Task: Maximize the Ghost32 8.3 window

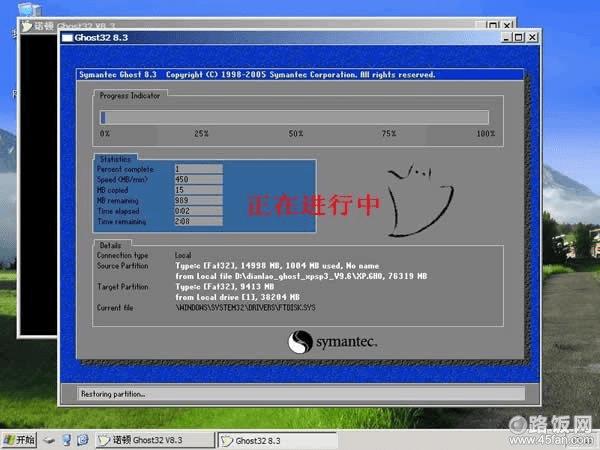Action: pyautogui.click(x=519, y=37)
